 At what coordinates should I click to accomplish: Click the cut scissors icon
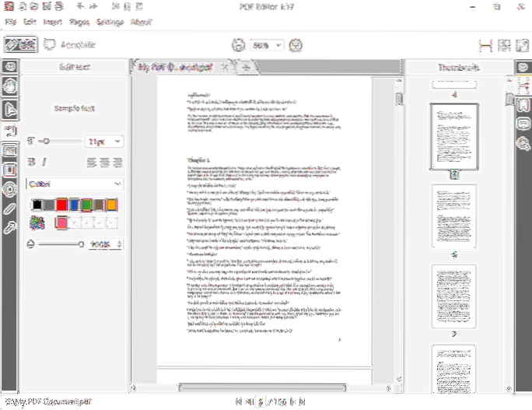pos(115,6)
